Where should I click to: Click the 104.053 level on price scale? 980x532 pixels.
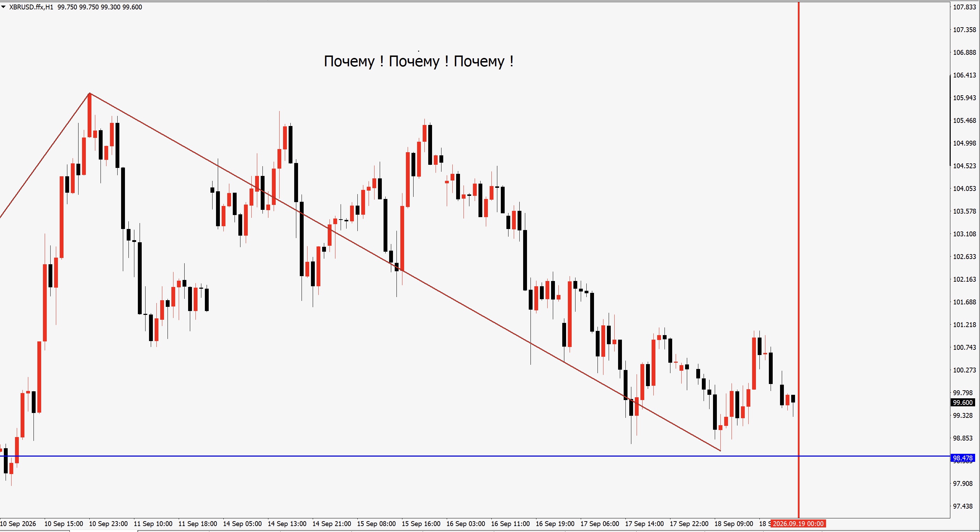(964, 189)
